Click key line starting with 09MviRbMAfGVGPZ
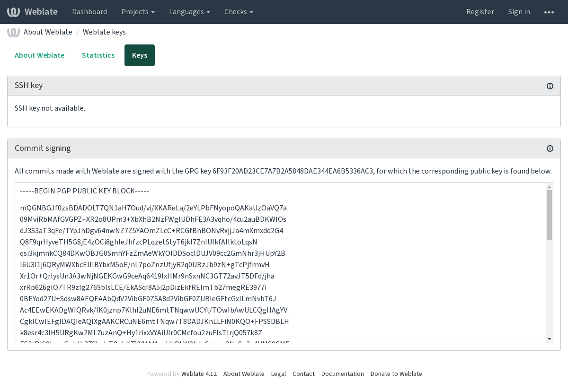Image resolution: width=568 pixels, height=392 pixels. [153, 219]
